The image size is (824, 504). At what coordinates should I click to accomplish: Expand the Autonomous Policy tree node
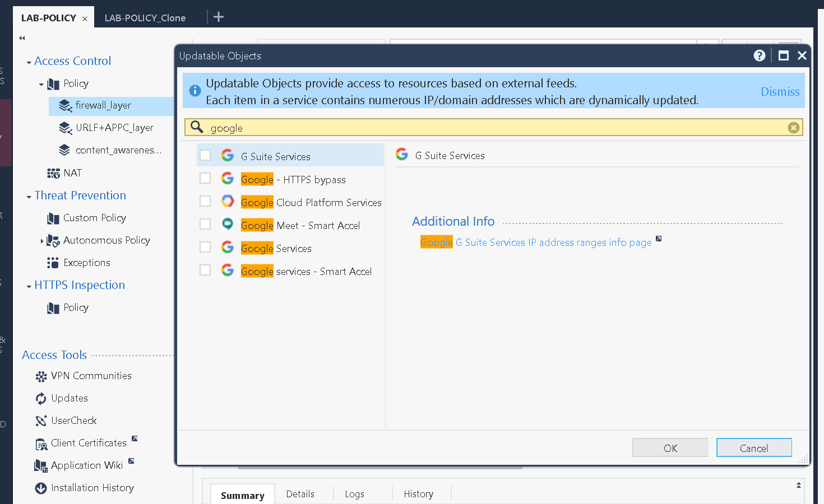pyautogui.click(x=42, y=241)
